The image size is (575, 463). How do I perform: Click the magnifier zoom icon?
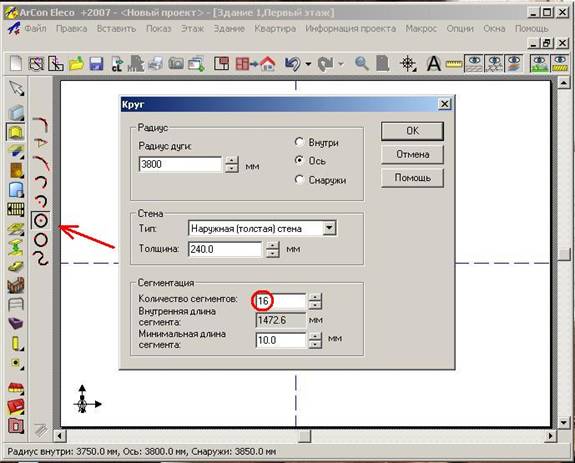(x=362, y=64)
